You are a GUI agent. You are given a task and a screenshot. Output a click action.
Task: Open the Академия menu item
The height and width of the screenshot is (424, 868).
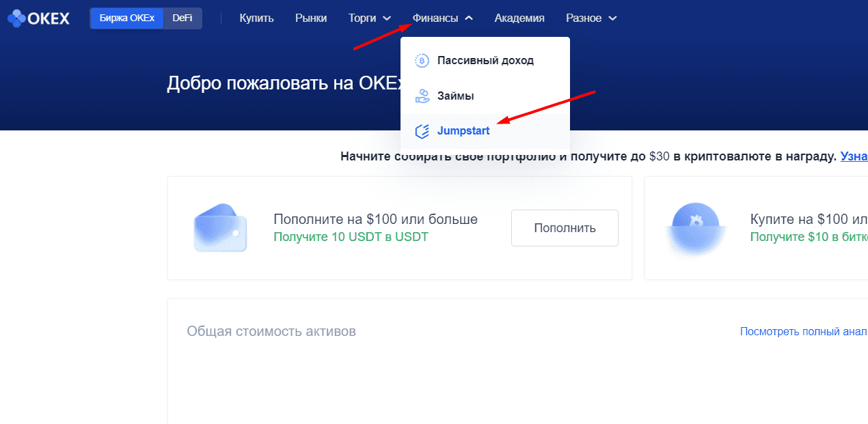pyautogui.click(x=519, y=18)
